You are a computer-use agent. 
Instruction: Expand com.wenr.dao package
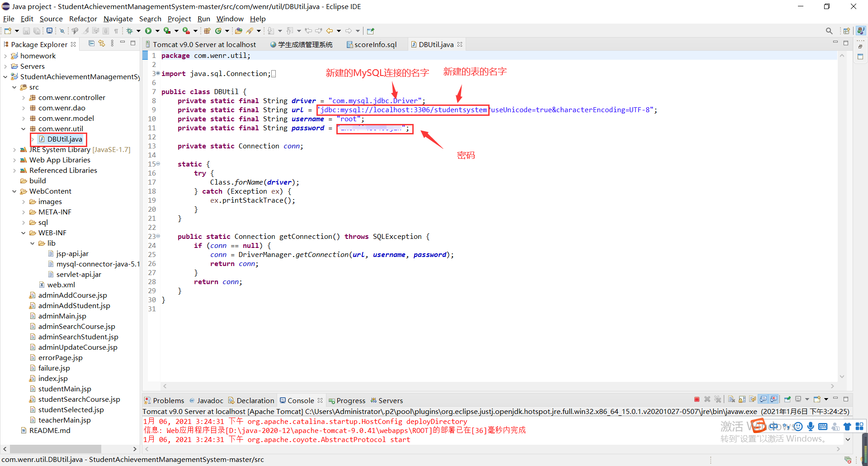(23, 108)
